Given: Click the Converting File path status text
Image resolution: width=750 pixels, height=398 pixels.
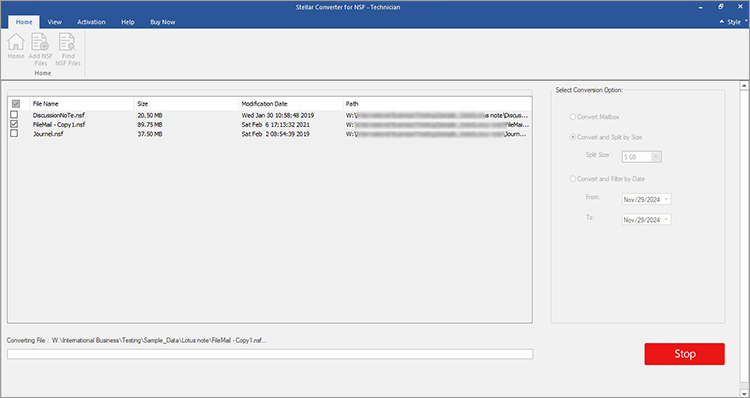Looking at the screenshot, I should pyautogui.click(x=137, y=341).
